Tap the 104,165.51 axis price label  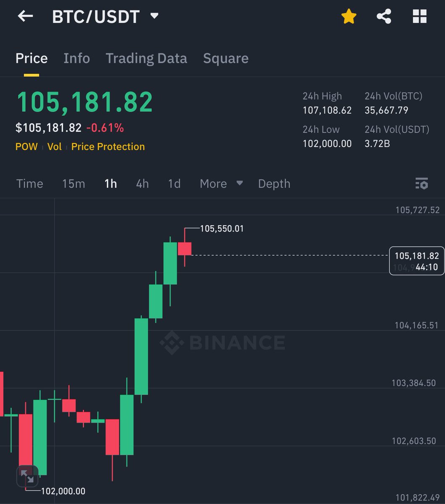tap(416, 325)
